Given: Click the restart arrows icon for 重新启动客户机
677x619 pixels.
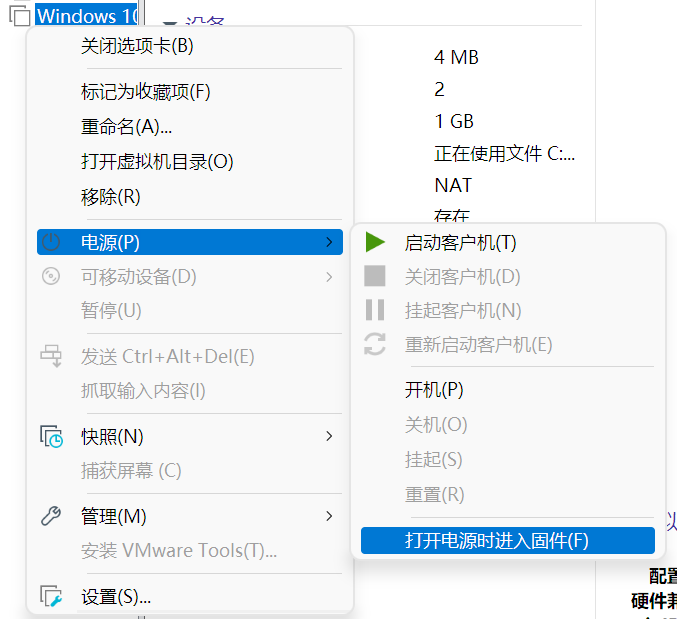Looking at the screenshot, I should [375, 344].
